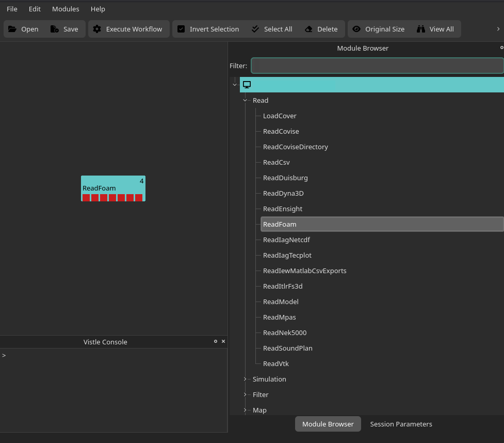Viewport: 504px width, 443px height.
Task: Click the Delete label in toolbar
Action: point(327,29)
